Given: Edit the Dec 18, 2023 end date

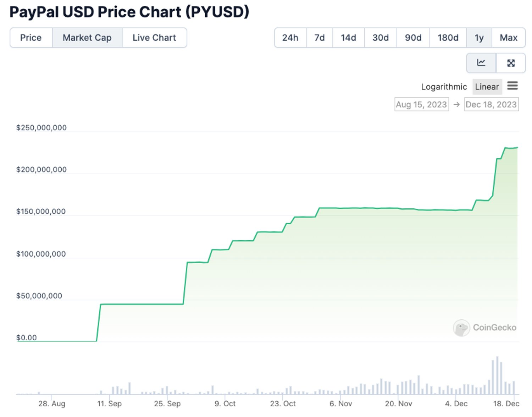Looking at the screenshot, I should (x=491, y=104).
